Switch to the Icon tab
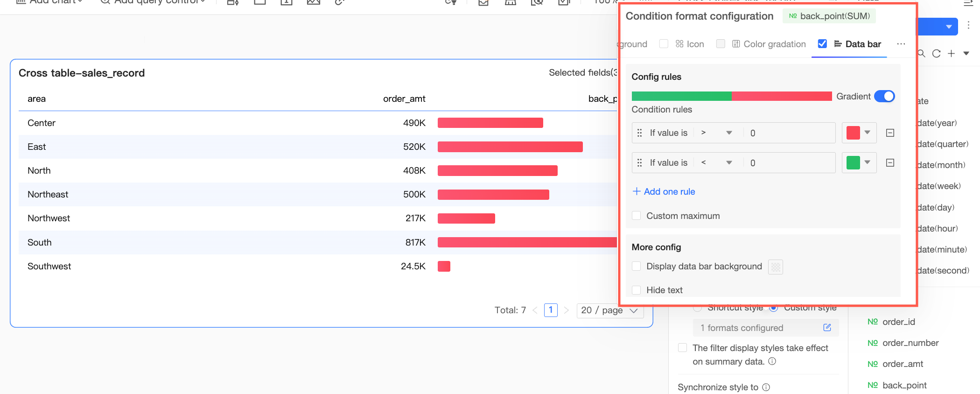Viewport: 980px width, 394px height. (690, 44)
